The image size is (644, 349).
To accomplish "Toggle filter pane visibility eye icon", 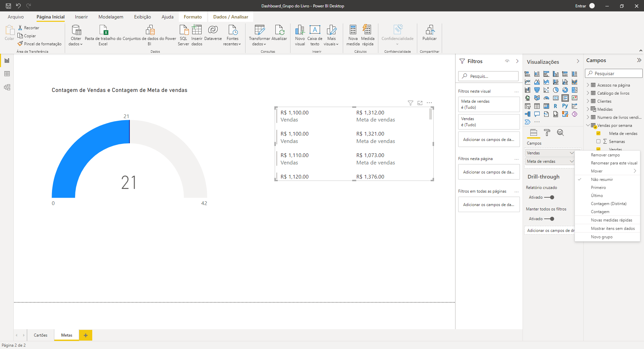I will click(x=507, y=61).
